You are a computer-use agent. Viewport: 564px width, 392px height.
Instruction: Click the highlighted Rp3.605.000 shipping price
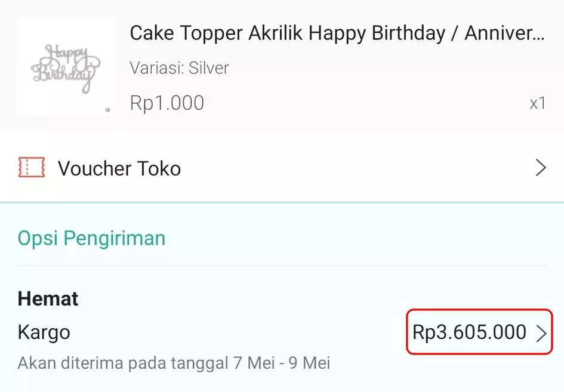coord(470,332)
